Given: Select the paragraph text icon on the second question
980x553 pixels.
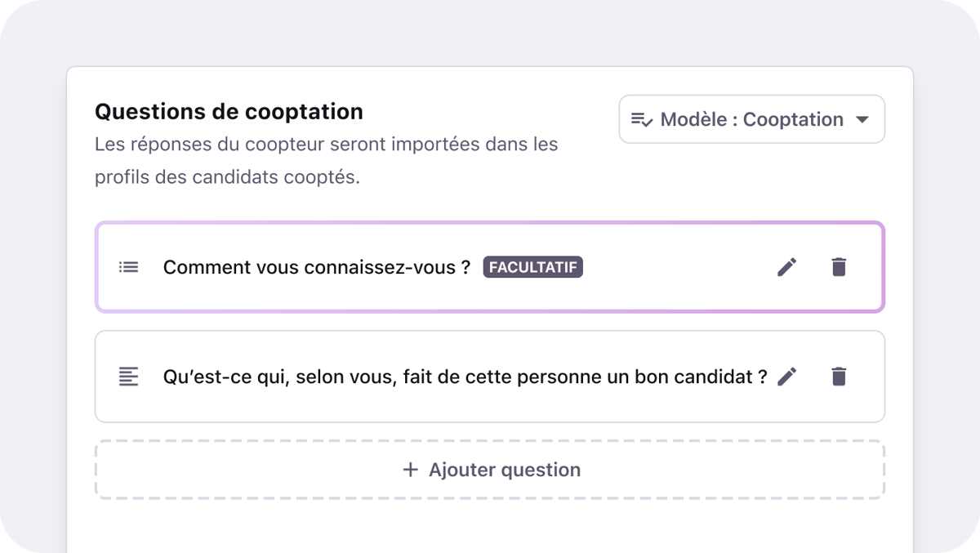Looking at the screenshot, I should 129,377.
